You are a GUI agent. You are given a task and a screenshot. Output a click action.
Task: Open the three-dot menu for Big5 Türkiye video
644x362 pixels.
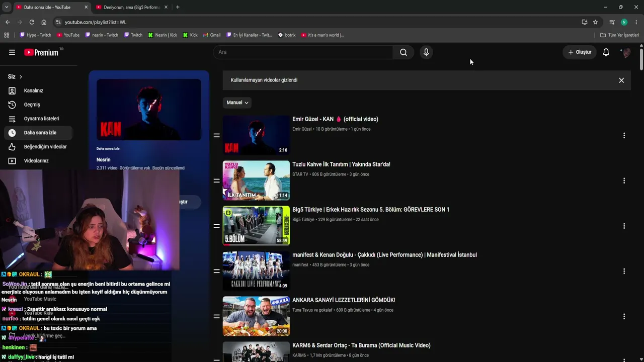coord(624,226)
